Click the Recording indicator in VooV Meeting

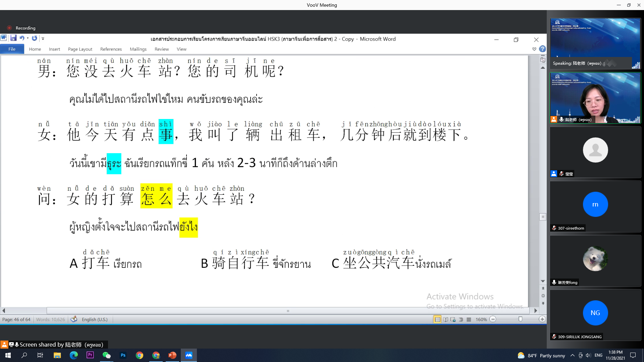pyautogui.click(x=21, y=28)
